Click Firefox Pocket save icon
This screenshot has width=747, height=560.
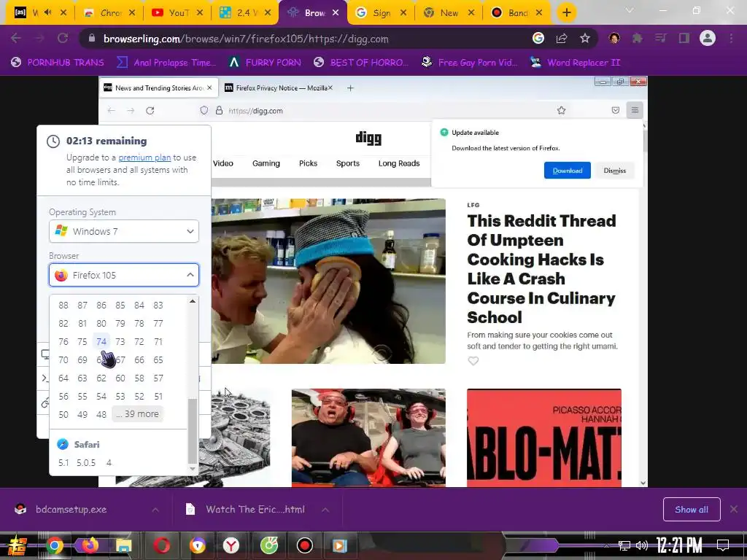click(616, 111)
